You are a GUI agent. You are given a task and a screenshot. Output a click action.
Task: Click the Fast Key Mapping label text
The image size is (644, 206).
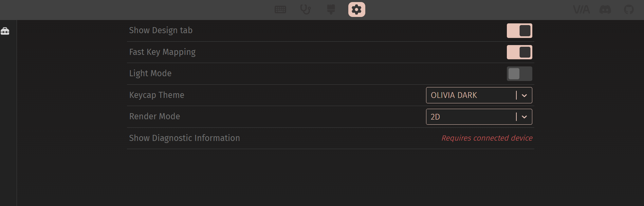pyautogui.click(x=162, y=52)
